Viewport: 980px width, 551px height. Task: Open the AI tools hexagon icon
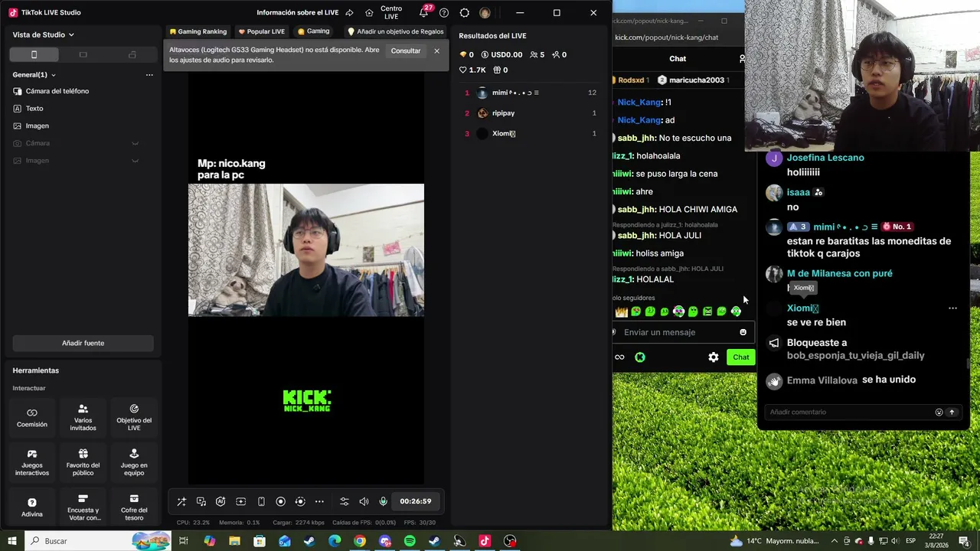[220, 501]
